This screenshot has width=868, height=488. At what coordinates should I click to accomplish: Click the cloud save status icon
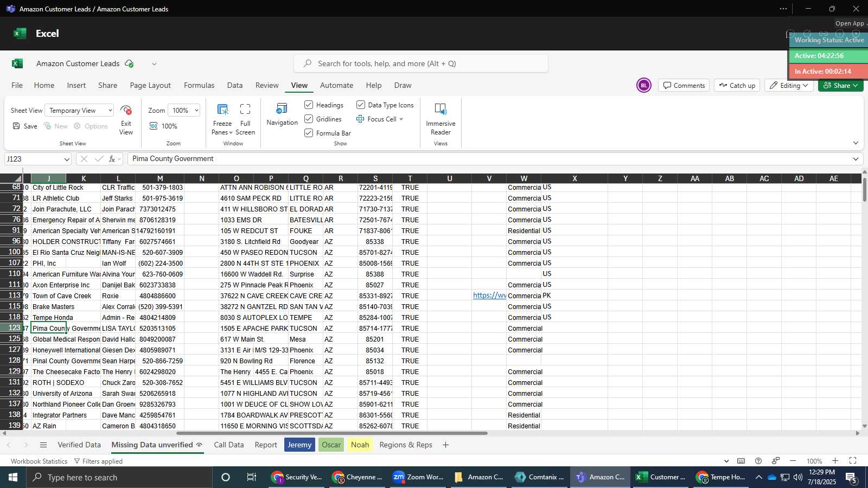coord(129,63)
